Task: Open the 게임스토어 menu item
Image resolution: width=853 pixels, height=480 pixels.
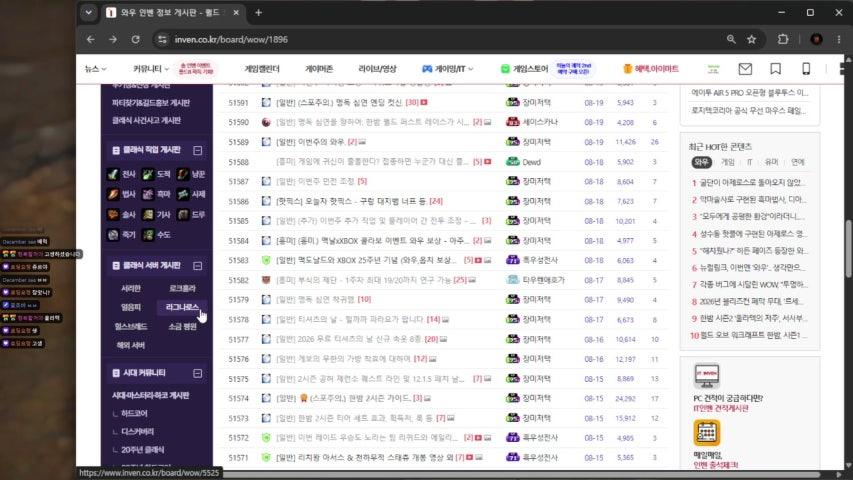Action: click(x=524, y=69)
